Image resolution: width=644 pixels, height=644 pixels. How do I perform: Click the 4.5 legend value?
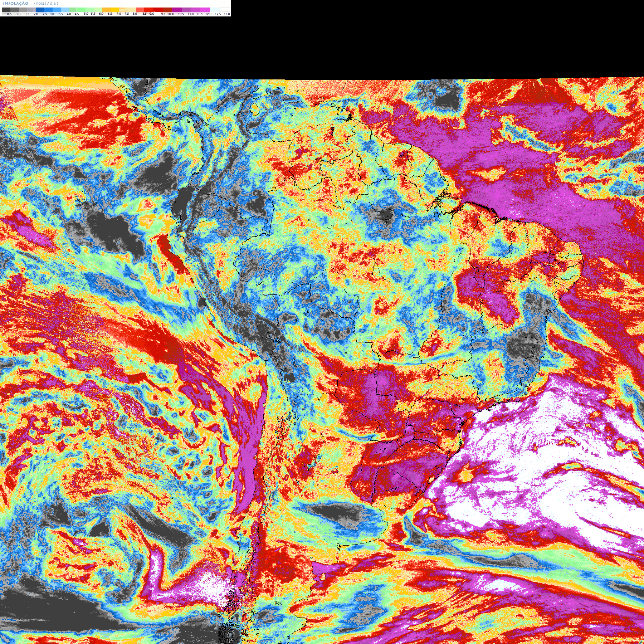tap(77, 14)
